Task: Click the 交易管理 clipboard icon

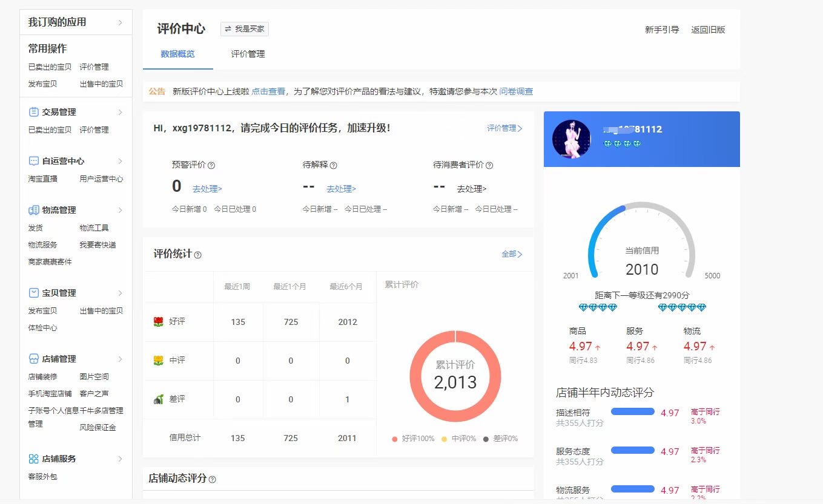Action: 34,112
